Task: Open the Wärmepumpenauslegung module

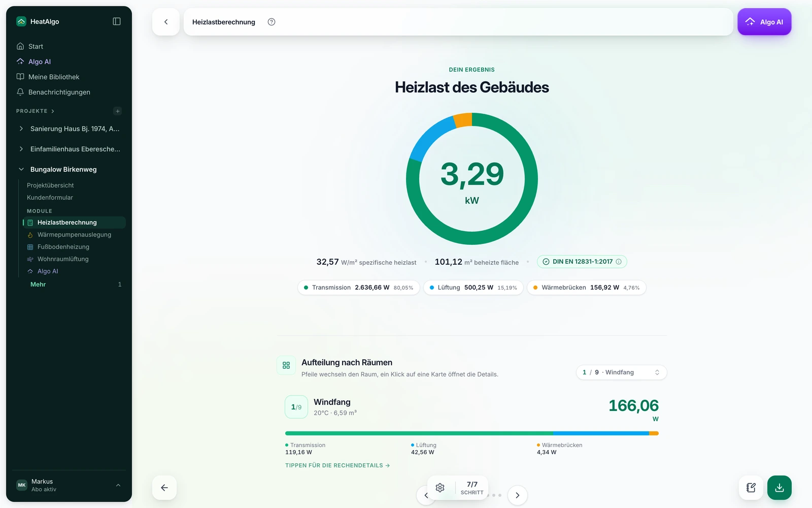Action: coord(74,235)
